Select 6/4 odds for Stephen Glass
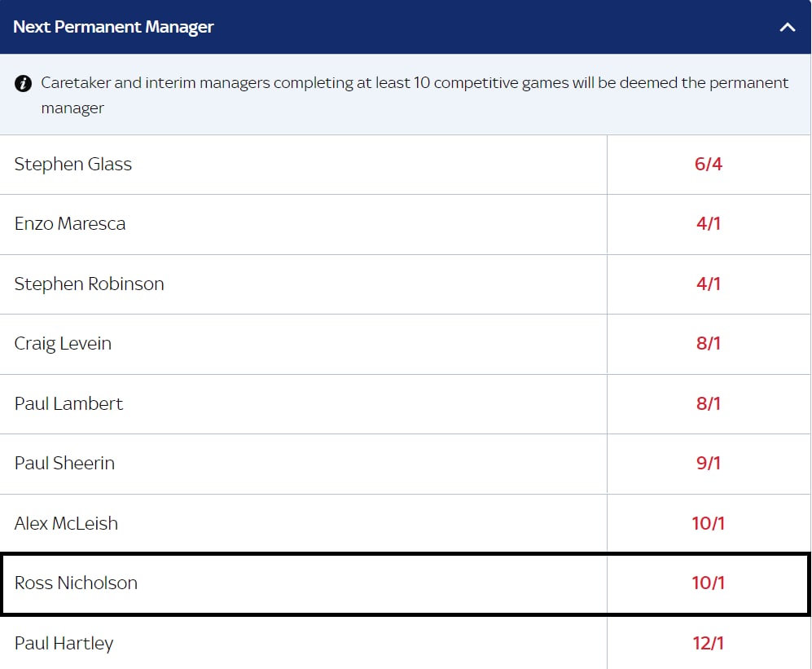This screenshot has height=669, width=812. pos(709,165)
